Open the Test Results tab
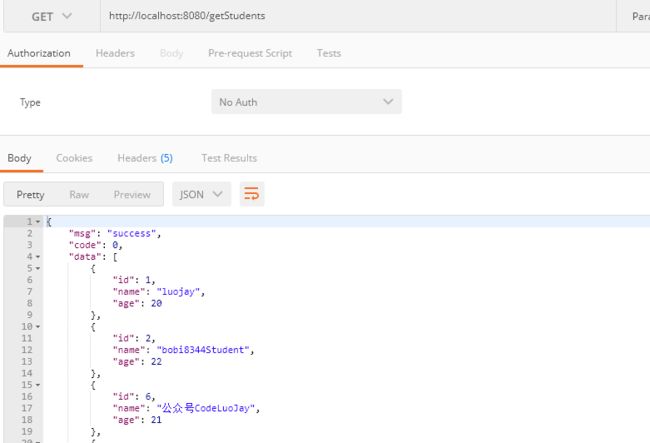Viewport: 650px width, 443px height. pos(229,158)
